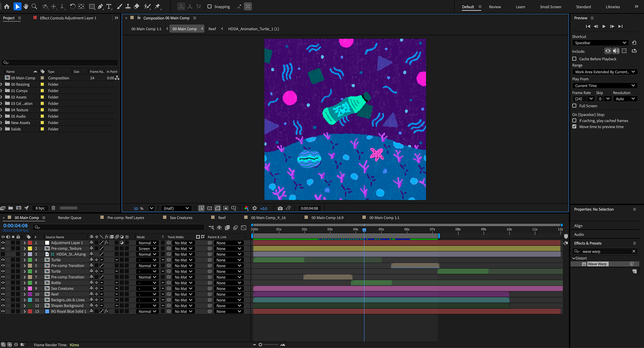644x348 pixels.
Task: Click the project panel search field
Action: [60, 63]
